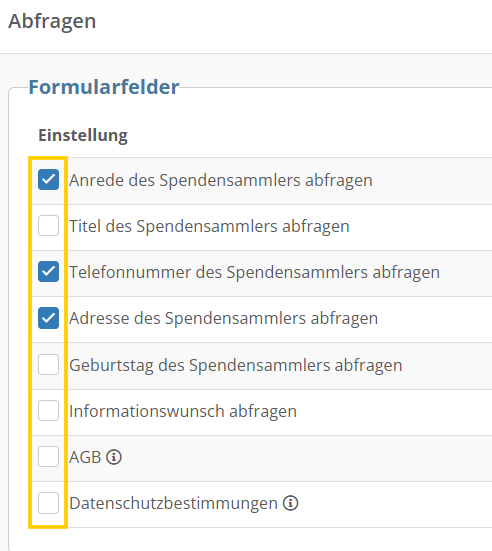Select the Formularfelder section title
492x551 pixels.
104,87
